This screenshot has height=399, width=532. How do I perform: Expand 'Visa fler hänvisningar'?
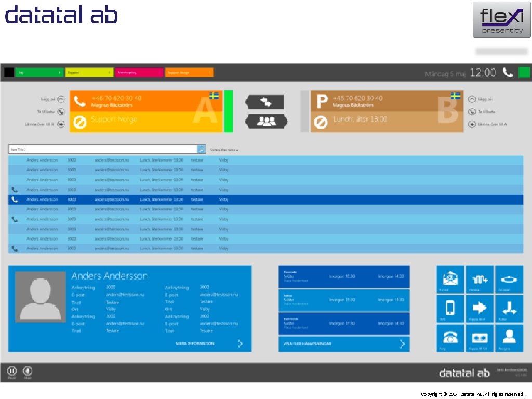[x=344, y=344]
